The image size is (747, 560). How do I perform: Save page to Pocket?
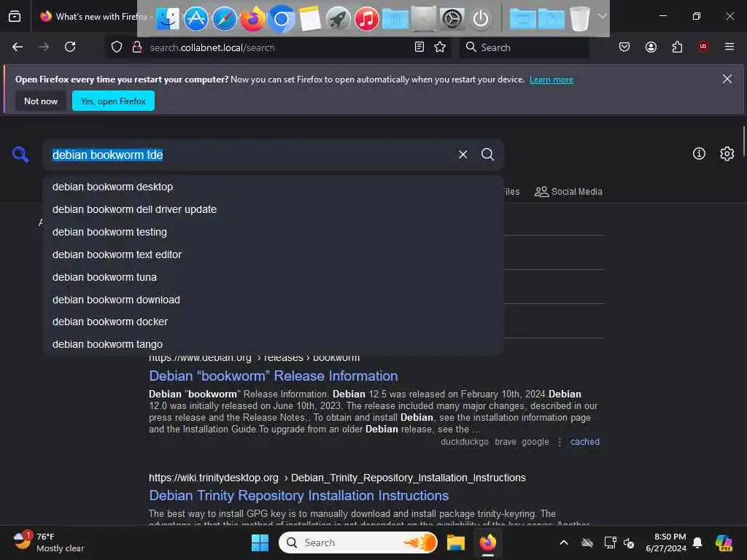click(x=624, y=47)
